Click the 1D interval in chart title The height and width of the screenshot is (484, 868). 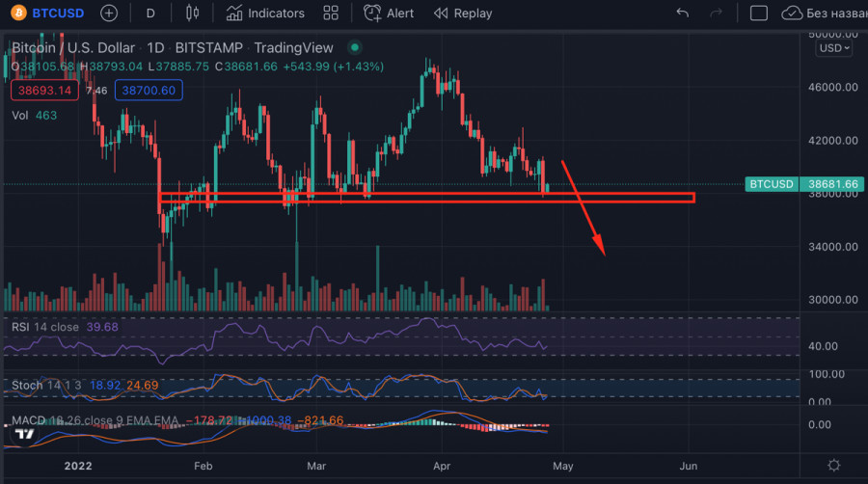[x=155, y=47]
